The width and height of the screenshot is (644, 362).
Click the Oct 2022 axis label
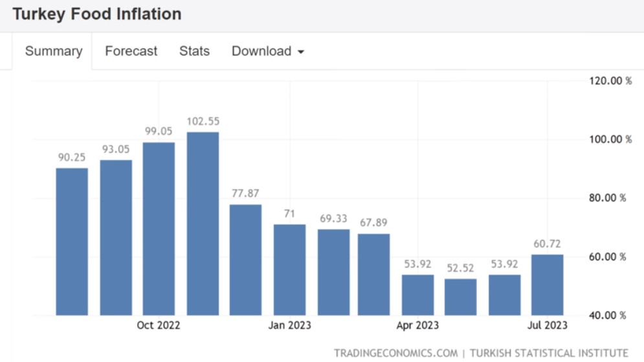point(159,325)
